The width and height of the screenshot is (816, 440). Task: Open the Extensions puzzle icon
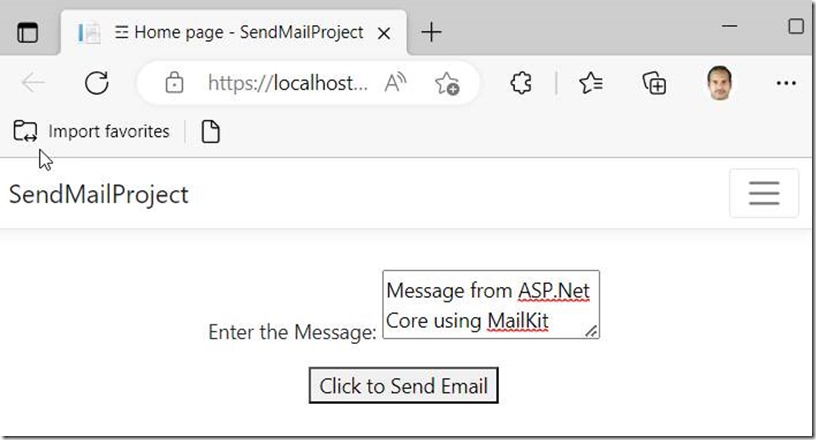tap(521, 83)
